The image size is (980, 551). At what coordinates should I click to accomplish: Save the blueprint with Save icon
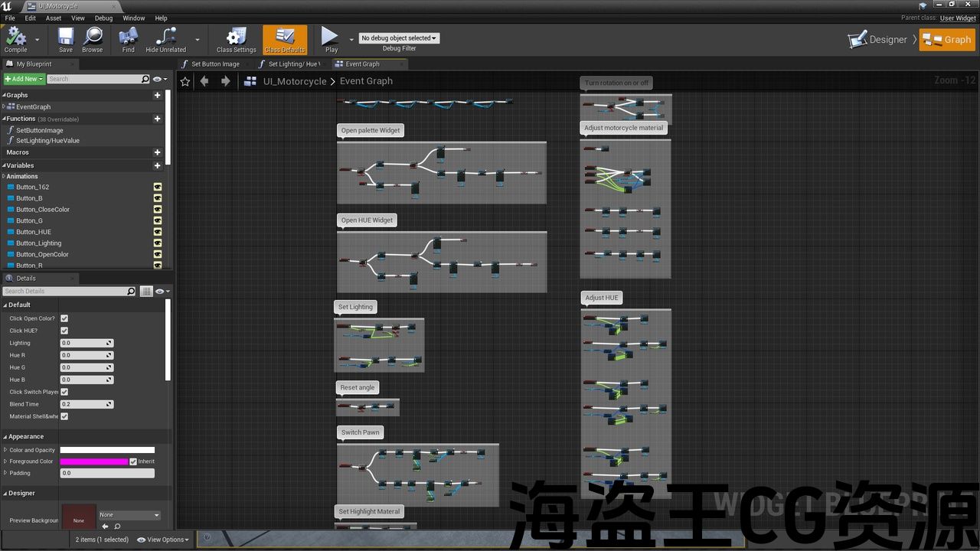click(x=66, y=37)
